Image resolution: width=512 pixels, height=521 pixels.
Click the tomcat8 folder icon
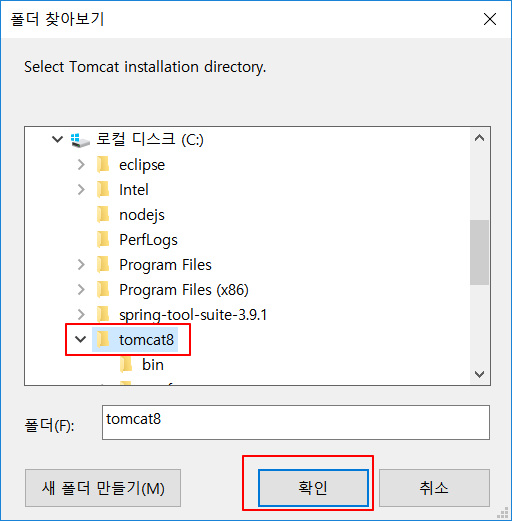tap(103, 340)
